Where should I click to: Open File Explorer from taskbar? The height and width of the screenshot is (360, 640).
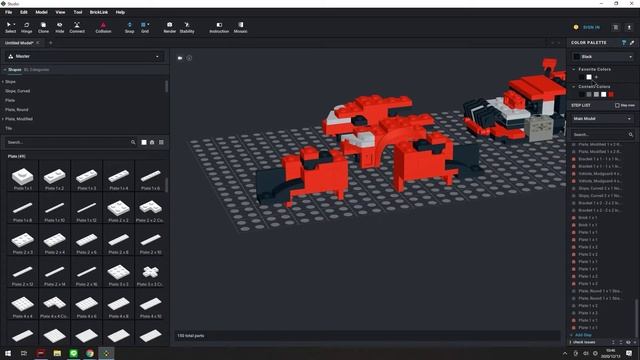coord(57,353)
